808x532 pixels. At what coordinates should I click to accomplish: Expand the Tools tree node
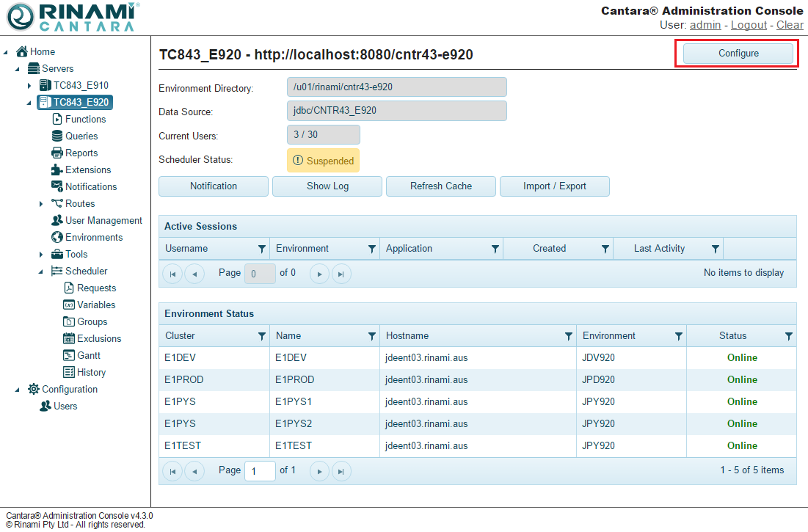click(41, 255)
